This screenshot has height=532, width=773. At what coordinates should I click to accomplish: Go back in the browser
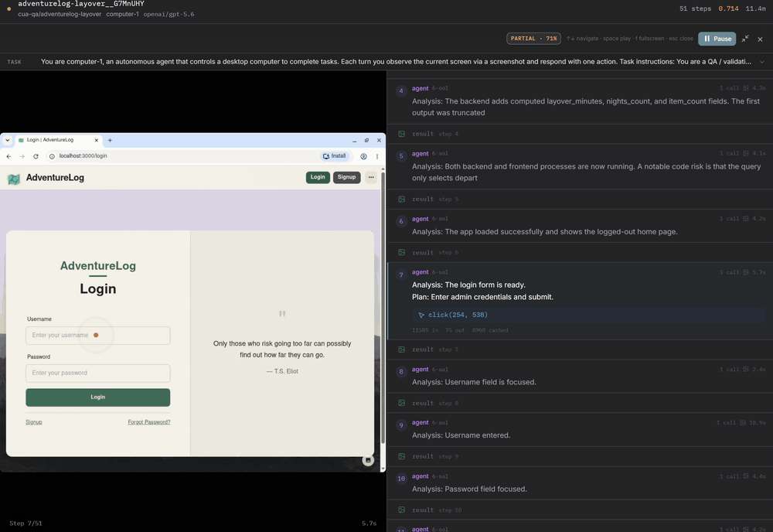coord(9,156)
